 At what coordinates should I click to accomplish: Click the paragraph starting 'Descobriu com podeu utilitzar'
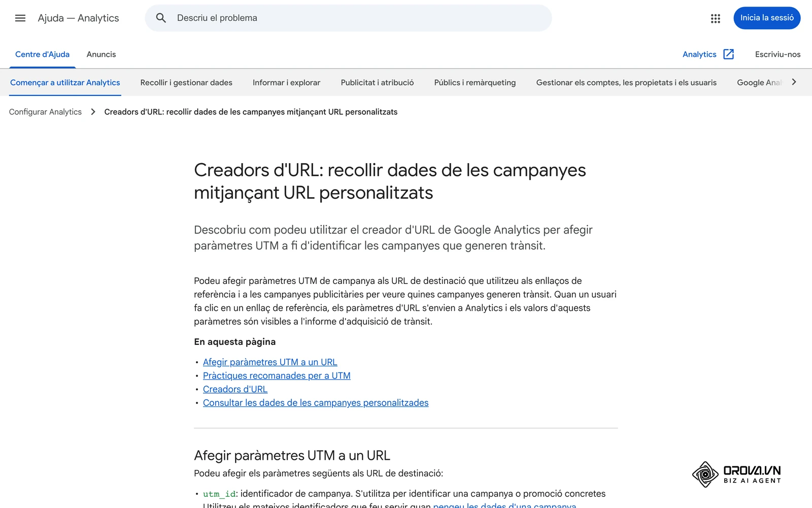[x=393, y=238]
